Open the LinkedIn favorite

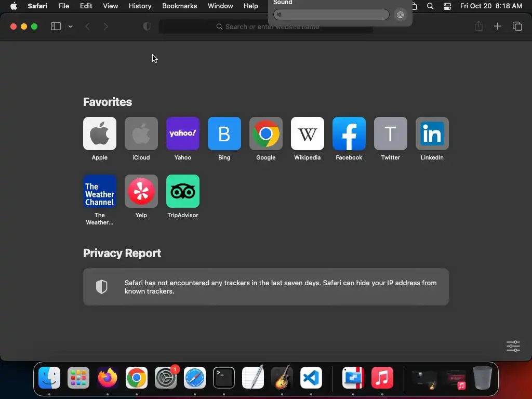(x=432, y=134)
